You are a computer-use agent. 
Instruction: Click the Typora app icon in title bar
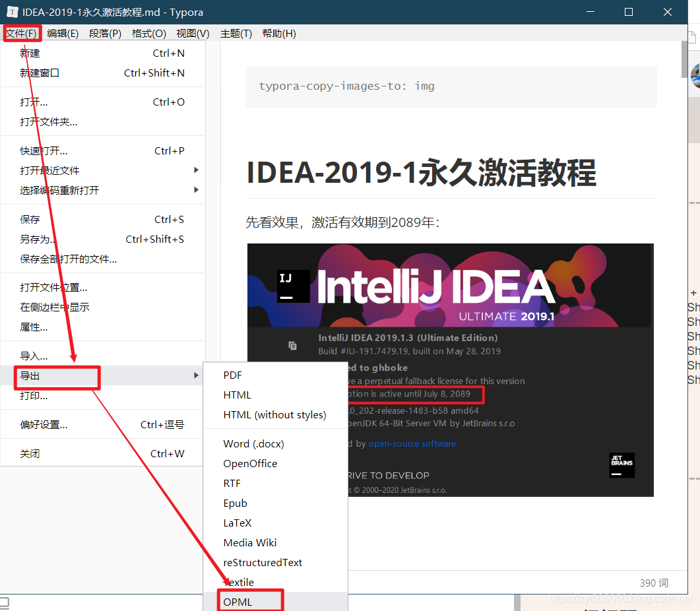click(x=13, y=12)
